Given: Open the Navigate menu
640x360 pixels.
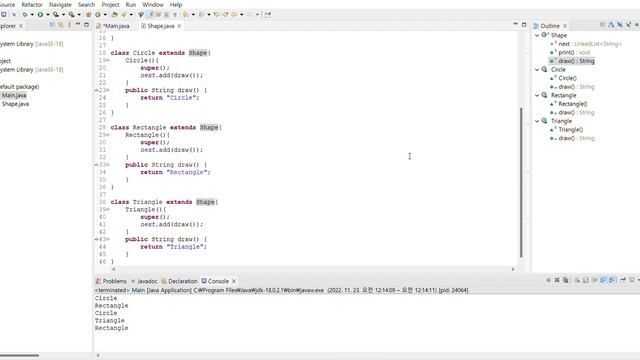Looking at the screenshot, I should click(60, 4).
